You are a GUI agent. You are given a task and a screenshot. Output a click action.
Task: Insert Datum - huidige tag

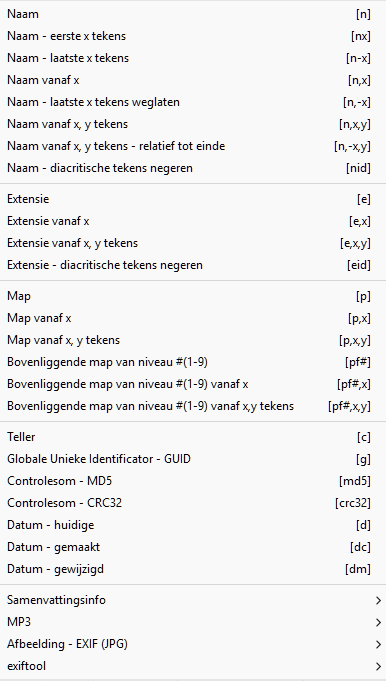[193, 525]
